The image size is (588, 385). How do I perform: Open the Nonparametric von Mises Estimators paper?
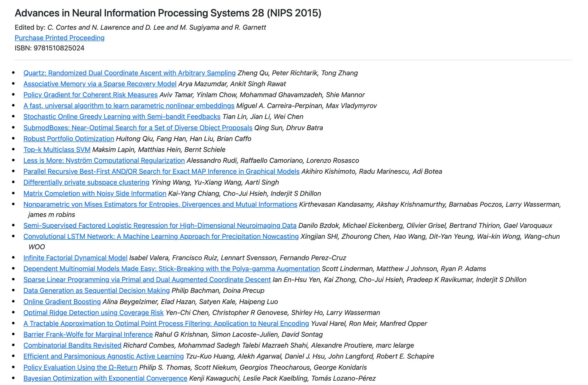coord(160,204)
